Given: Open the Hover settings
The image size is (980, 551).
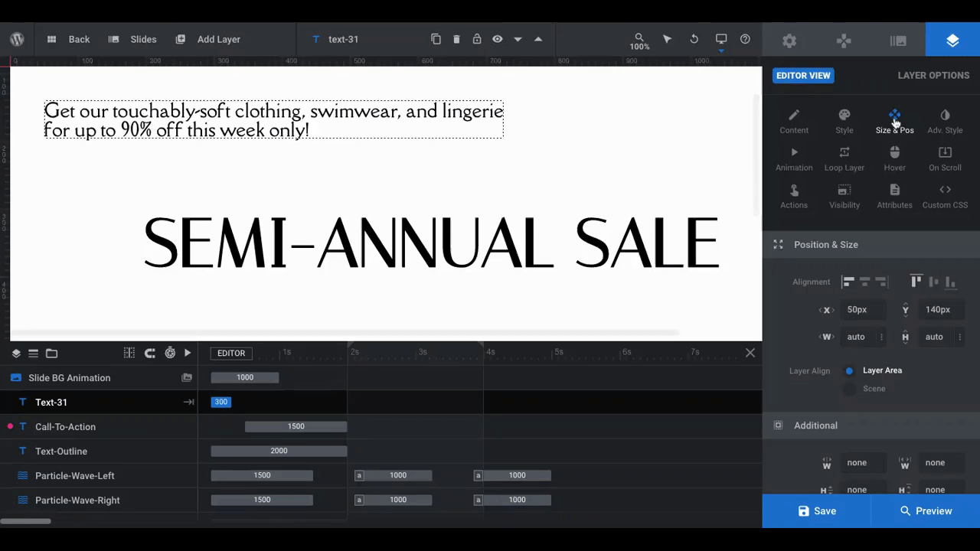Looking at the screenshot, I should pyautogui.click(x=895, y=159).
